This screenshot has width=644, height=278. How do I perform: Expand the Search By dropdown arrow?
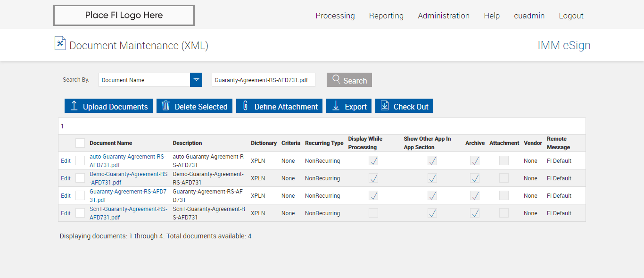coord(196,80)
